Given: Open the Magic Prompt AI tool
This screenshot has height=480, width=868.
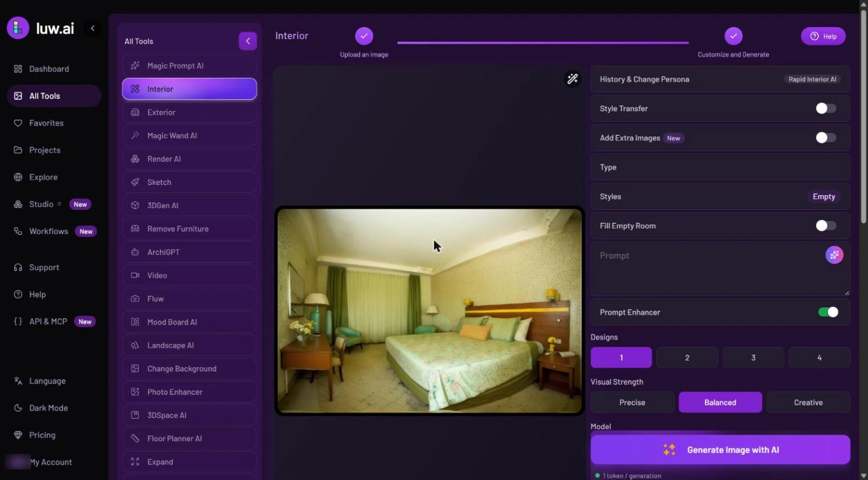Looking at the screenshot, I should tap(190, 66).
